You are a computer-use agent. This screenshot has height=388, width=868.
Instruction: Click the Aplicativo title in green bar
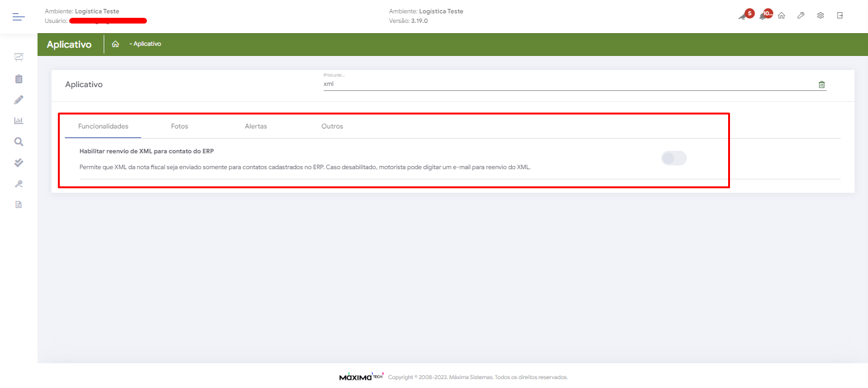click(69, 45)
